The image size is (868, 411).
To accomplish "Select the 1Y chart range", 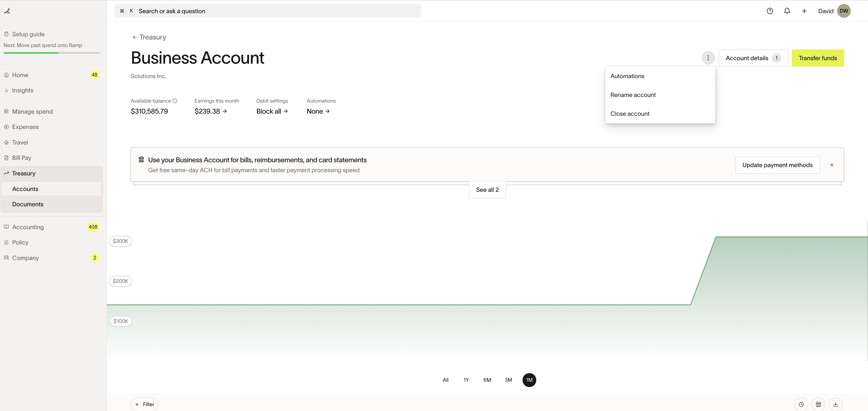I will 466,380.
